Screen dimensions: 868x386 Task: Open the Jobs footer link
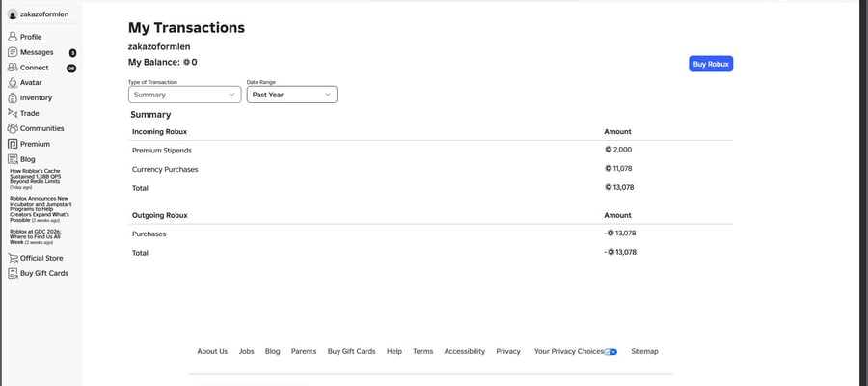[246, 351]
